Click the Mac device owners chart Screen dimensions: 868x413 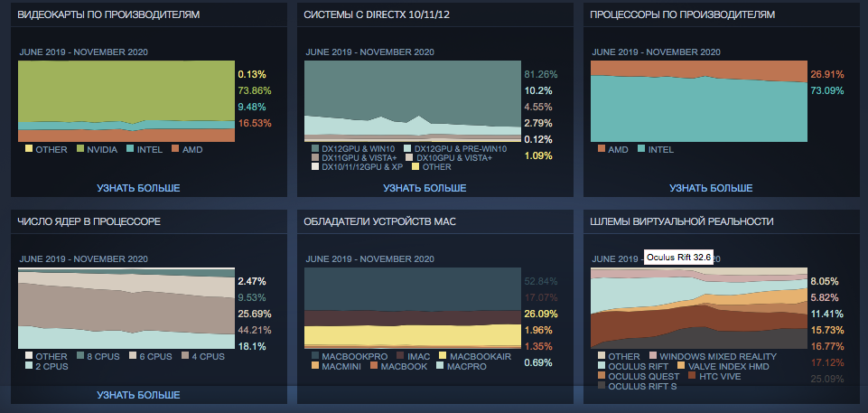(x=411, y=307)
